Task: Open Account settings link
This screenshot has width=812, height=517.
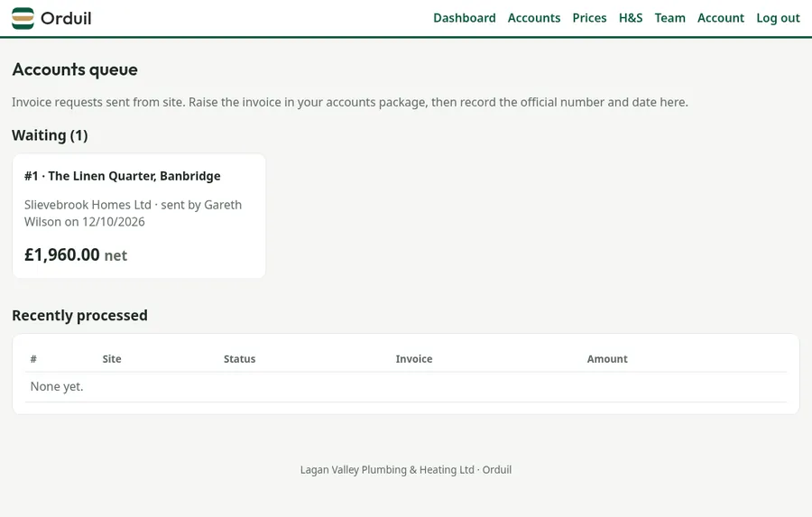Action: click(720, 18)
